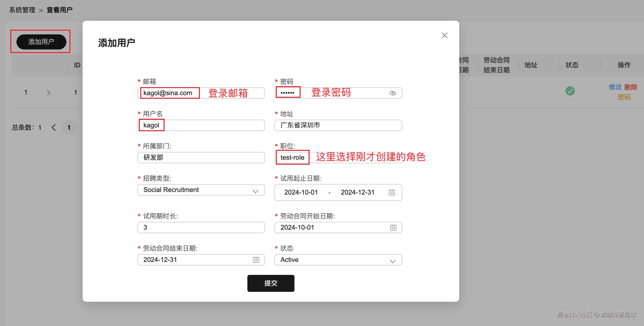Open calendar icon for 劳动合同结束日期

(x=256, y=260)
